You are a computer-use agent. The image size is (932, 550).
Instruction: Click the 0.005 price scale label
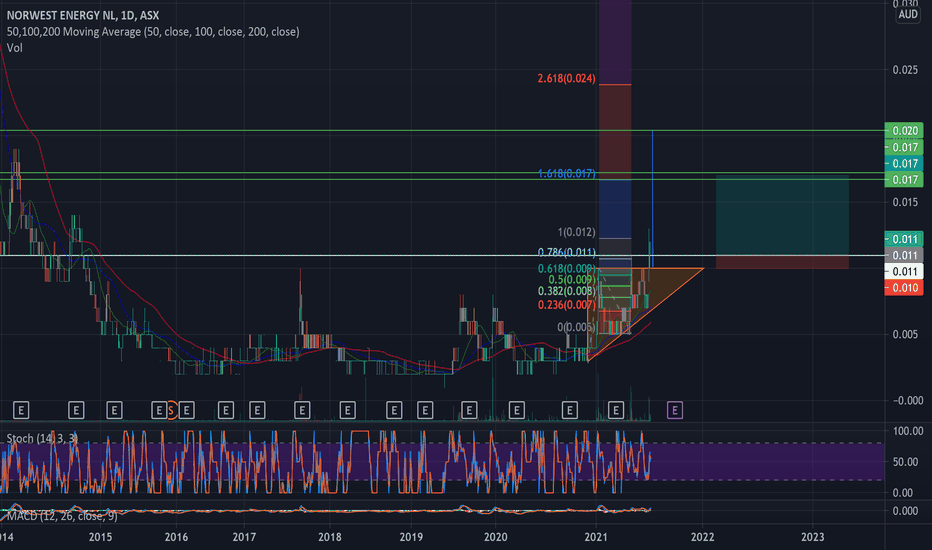(x=905, y=334)
